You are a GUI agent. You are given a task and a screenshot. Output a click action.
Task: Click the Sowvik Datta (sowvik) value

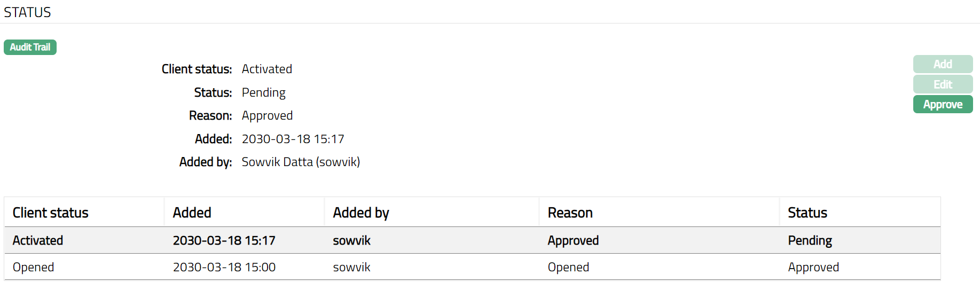(x=301, y=162)
